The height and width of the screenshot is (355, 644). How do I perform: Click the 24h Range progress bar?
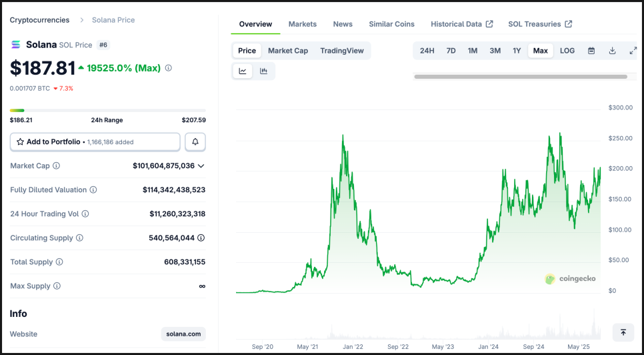pos(107,111)
